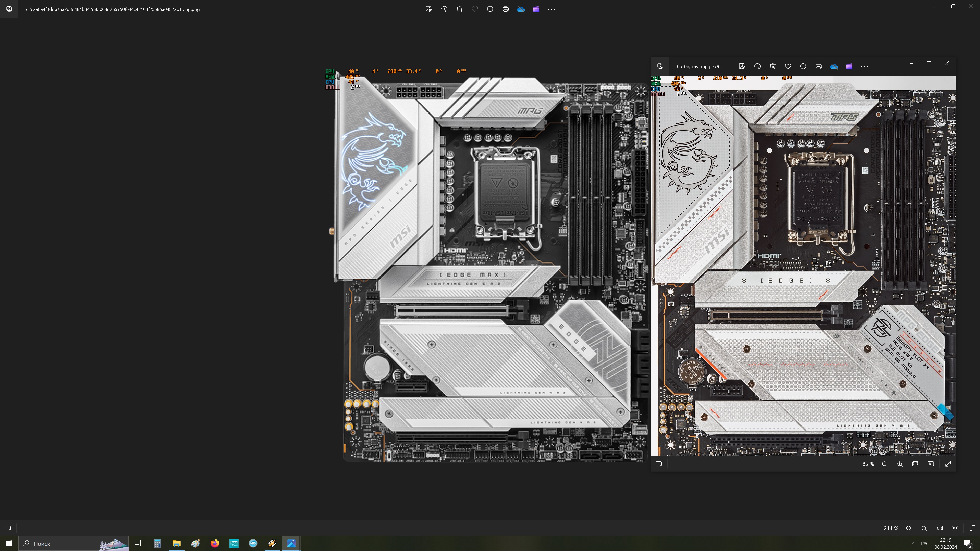Zoom in main viewer at 214%

click(924, 528)
